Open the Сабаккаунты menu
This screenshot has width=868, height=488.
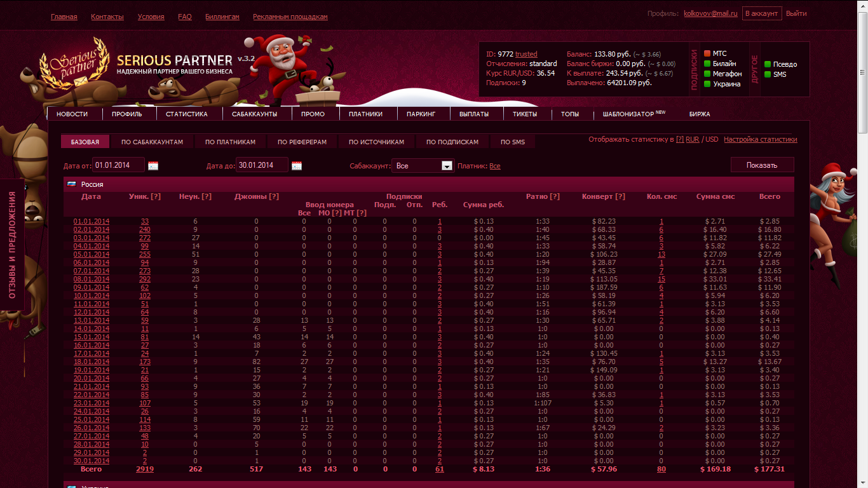click(255, 114)
